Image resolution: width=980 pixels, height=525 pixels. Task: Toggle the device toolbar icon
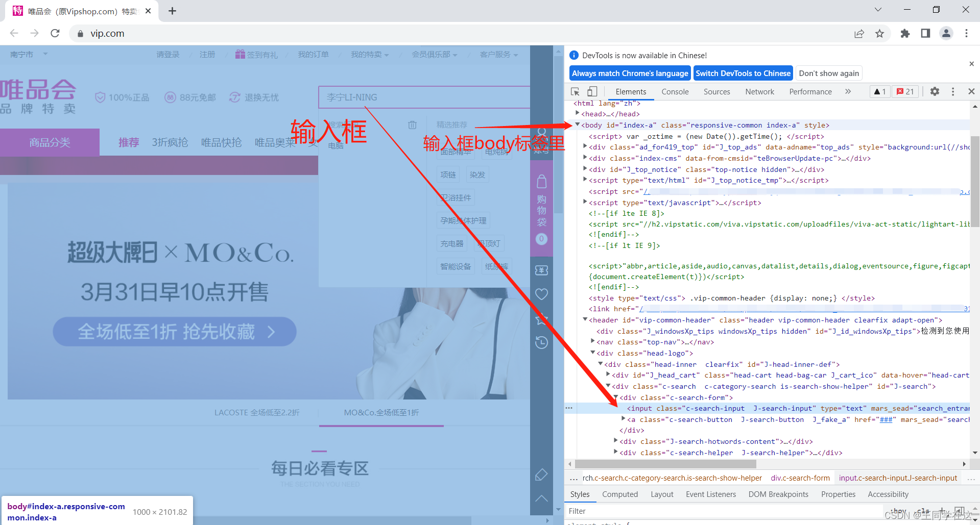[x=592, y=91]
